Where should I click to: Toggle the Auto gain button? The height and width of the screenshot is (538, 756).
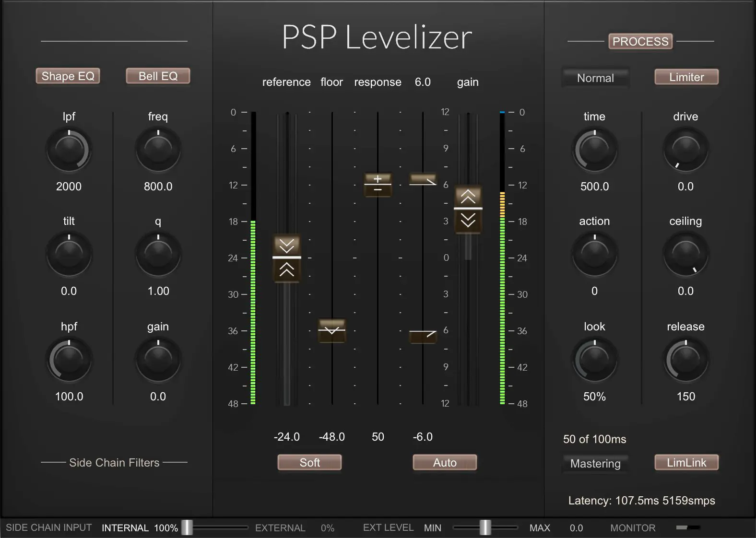445,462
